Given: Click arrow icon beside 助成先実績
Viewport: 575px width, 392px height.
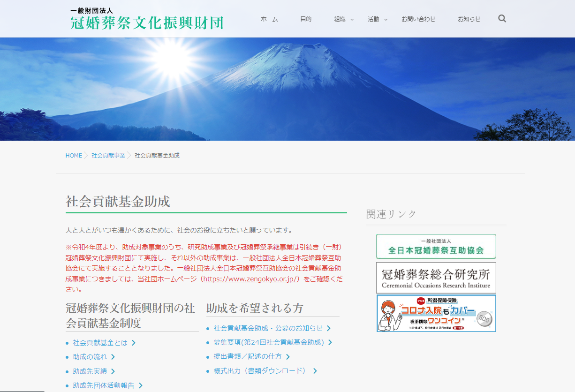Looking at the screenshot, I should (113, 371).
